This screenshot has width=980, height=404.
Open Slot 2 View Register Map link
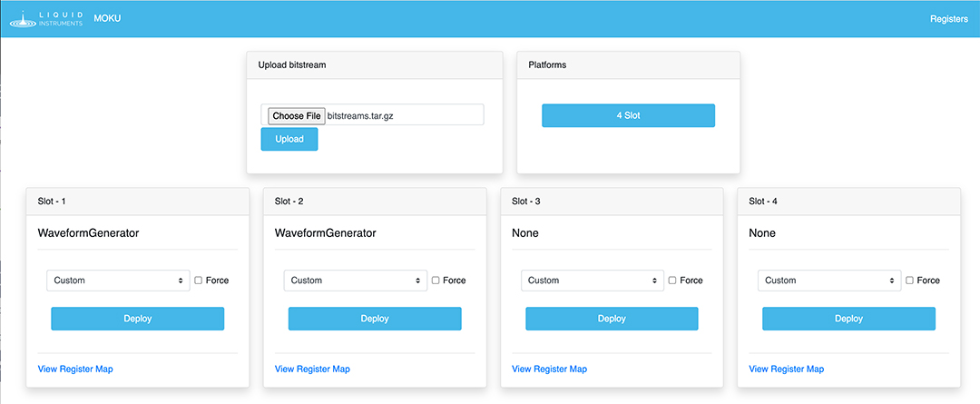(312, 369)
